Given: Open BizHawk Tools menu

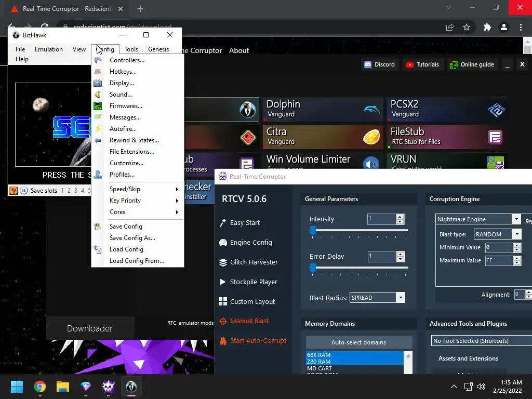Looking at the screenshot, I should 131,49.
